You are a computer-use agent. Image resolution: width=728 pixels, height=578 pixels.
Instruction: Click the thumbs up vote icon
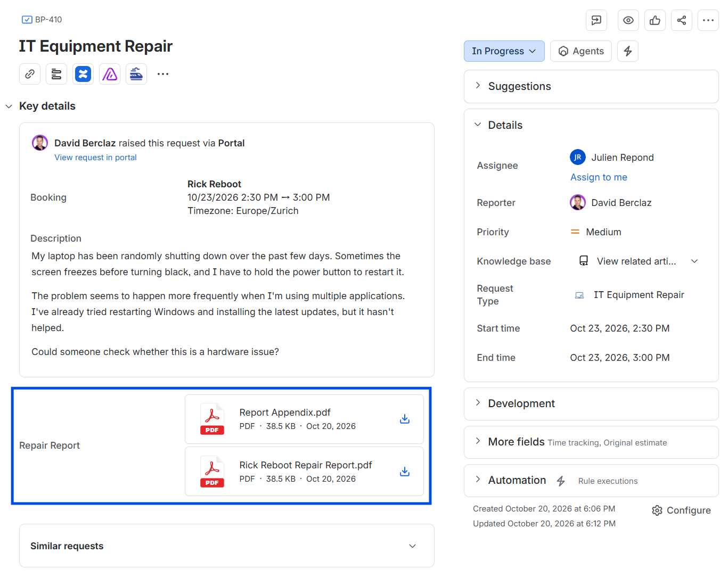(655, 20)
